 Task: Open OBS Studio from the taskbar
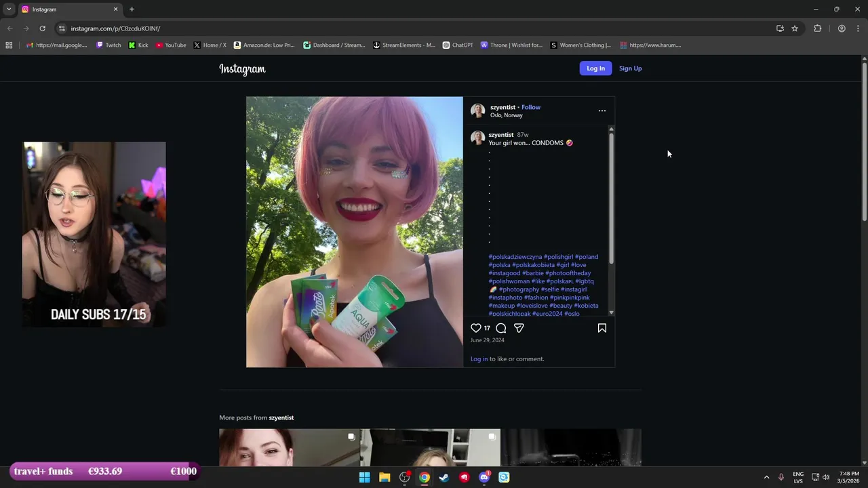tap(405, 477)
